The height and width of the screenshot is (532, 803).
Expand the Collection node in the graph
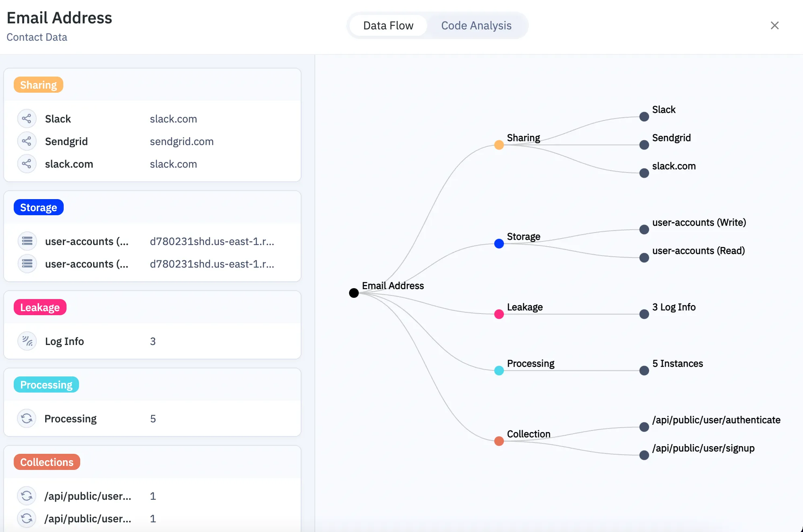pyautogui.click(x=499, y=441)
